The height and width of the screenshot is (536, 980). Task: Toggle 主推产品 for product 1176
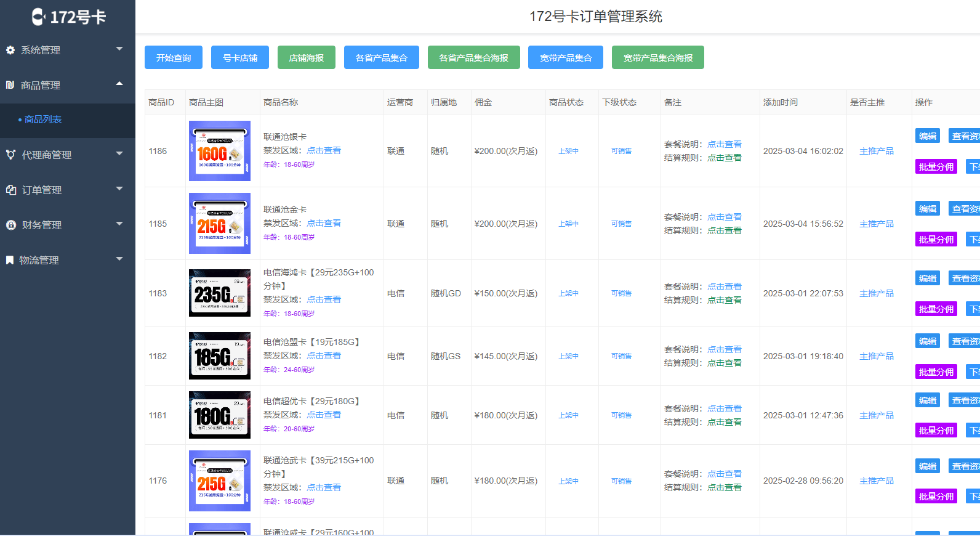click(x=877, y=481)
